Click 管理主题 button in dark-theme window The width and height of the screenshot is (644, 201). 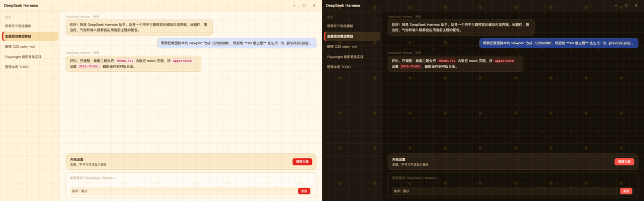click(x=624, y=162)
